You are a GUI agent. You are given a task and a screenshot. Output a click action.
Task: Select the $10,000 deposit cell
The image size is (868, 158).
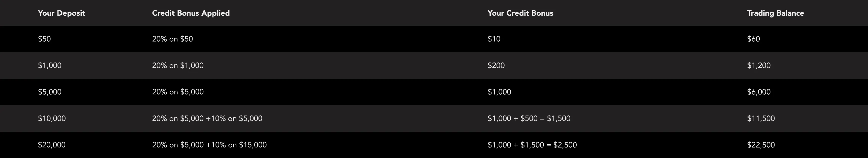click(x=52, y=119)
